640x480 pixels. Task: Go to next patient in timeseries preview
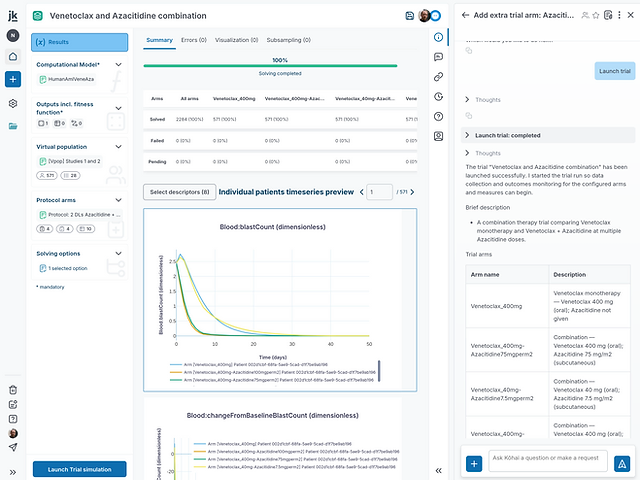click(412, 192)
